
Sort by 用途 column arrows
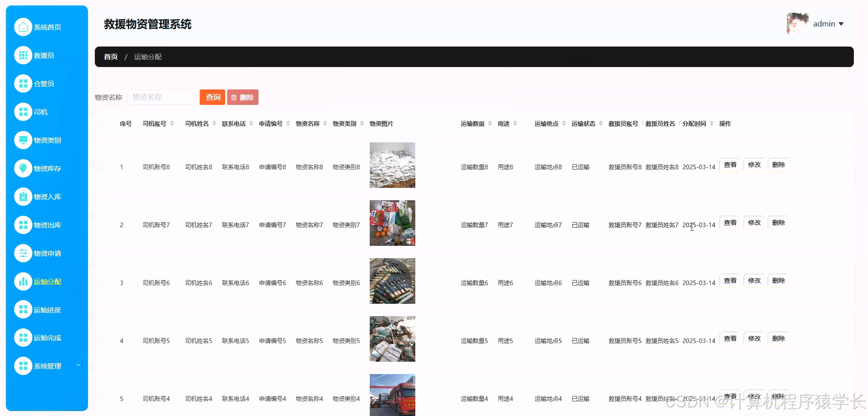(515, 124)
